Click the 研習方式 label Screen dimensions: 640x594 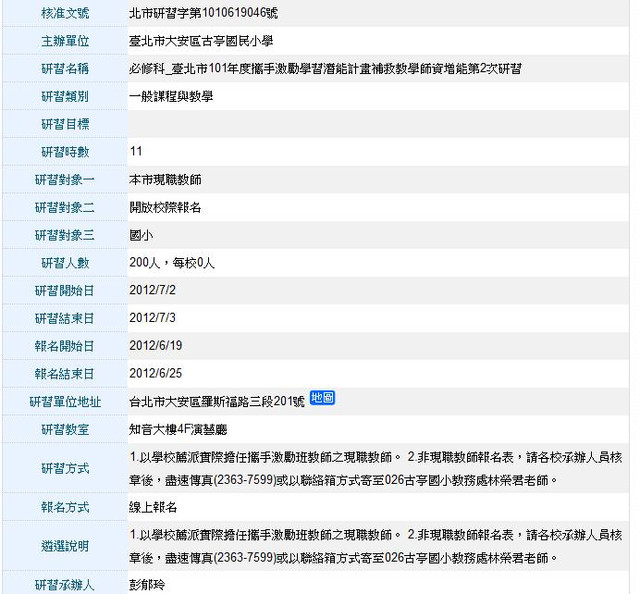[x=65, y=468]
